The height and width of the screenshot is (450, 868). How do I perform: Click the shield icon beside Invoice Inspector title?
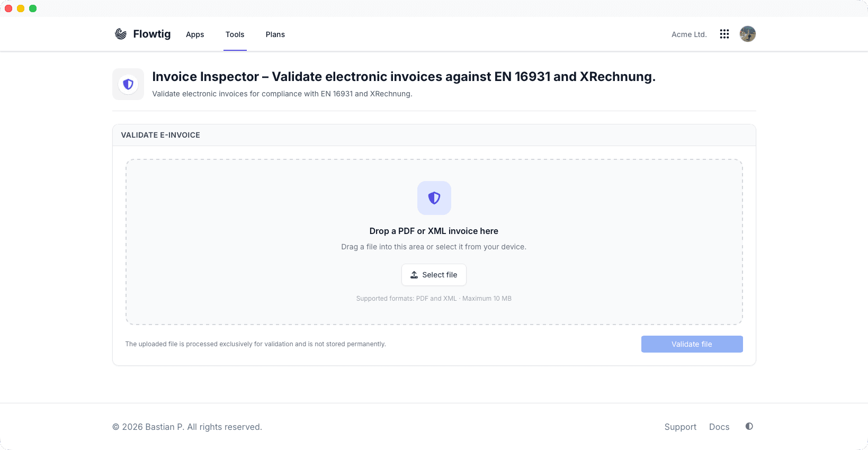click(x=128, y=84)
